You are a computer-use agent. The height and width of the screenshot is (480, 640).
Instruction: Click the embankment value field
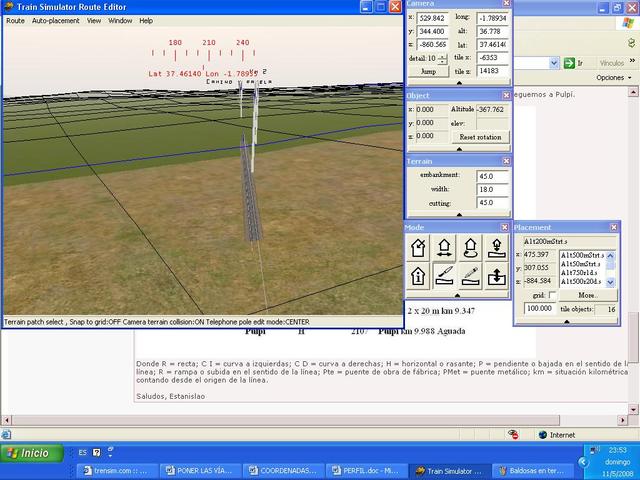(492, 175)
